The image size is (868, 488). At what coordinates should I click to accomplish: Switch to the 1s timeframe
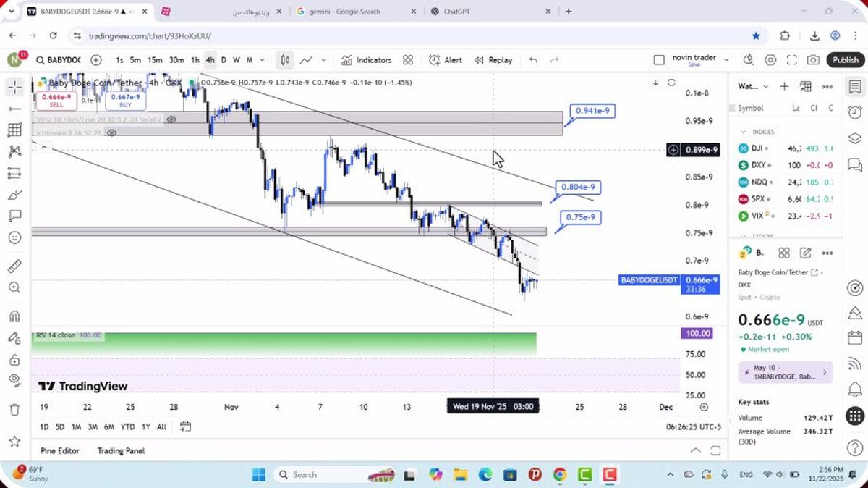click(x=119, y=60)
